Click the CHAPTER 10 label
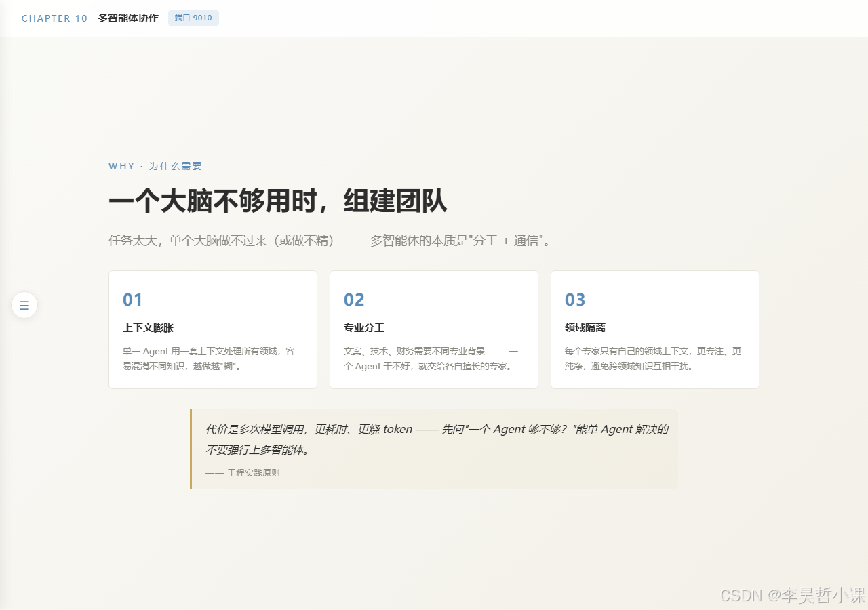The width and height of the screenshot is (868, 610). [x=55, y=18]
